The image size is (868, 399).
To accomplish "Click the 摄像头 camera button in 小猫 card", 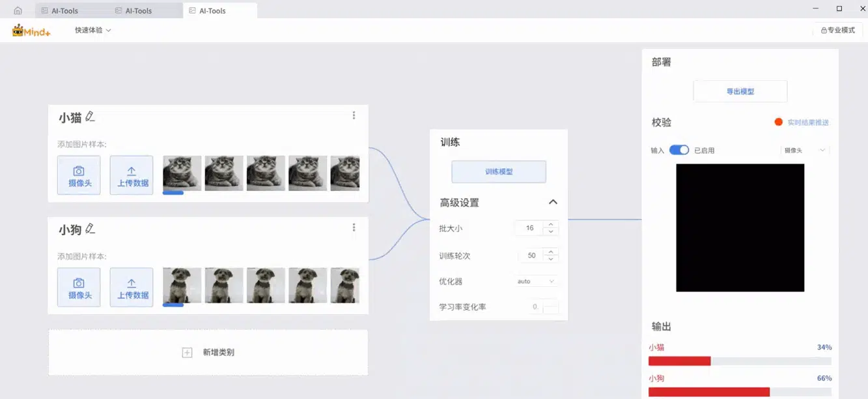I will point(79,175).
